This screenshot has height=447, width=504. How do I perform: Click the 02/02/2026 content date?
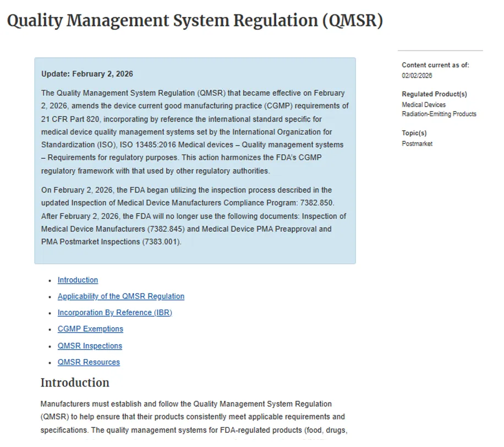point(417,75)
